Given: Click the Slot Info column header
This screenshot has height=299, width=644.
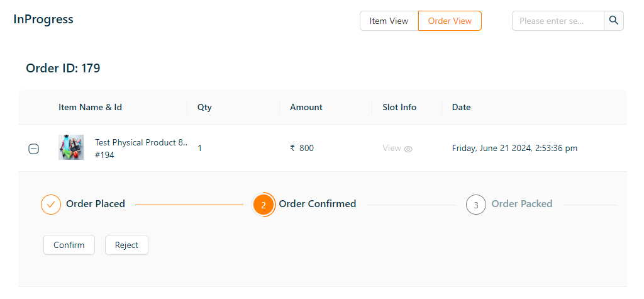Looking at the screenshot, I should 399,107.
